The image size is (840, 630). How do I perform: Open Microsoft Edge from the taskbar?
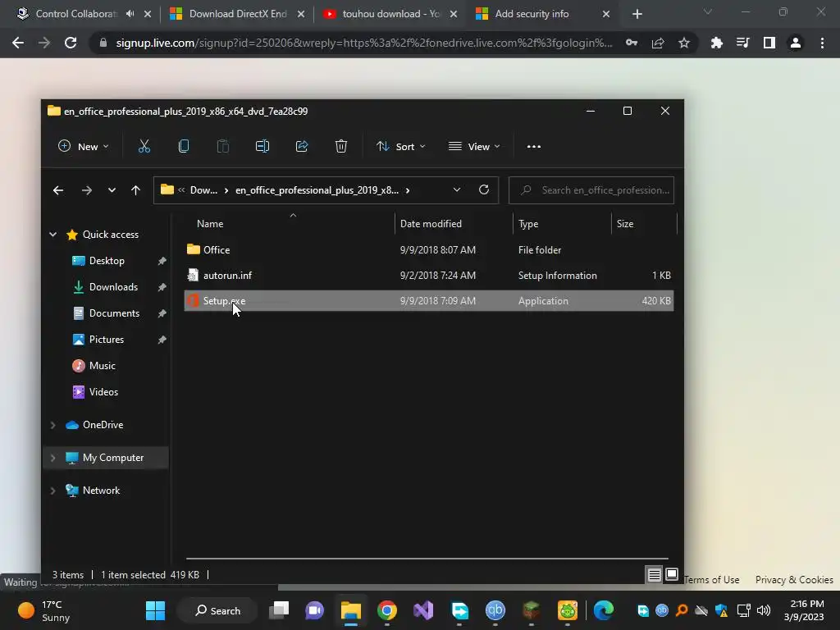(x=604, y=610)
